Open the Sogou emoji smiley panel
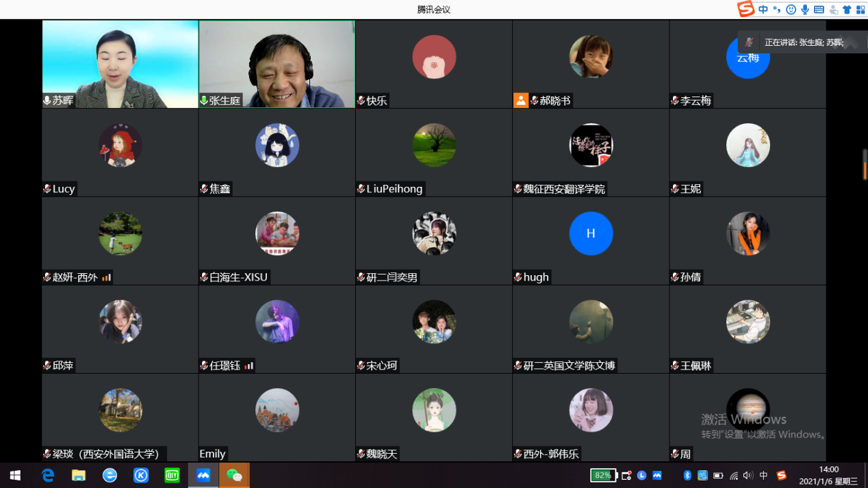868x488 pixels. pos(791,10)
